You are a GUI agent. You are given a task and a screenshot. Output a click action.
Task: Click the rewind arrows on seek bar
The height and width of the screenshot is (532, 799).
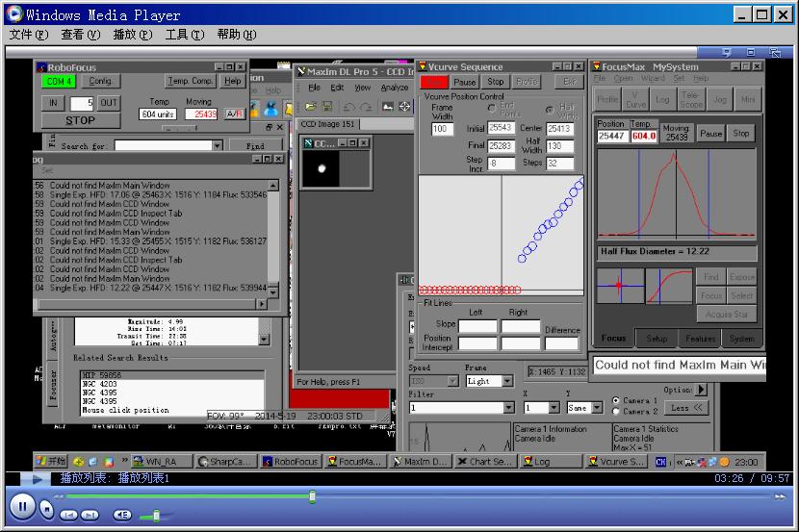[x=59, y=496]
